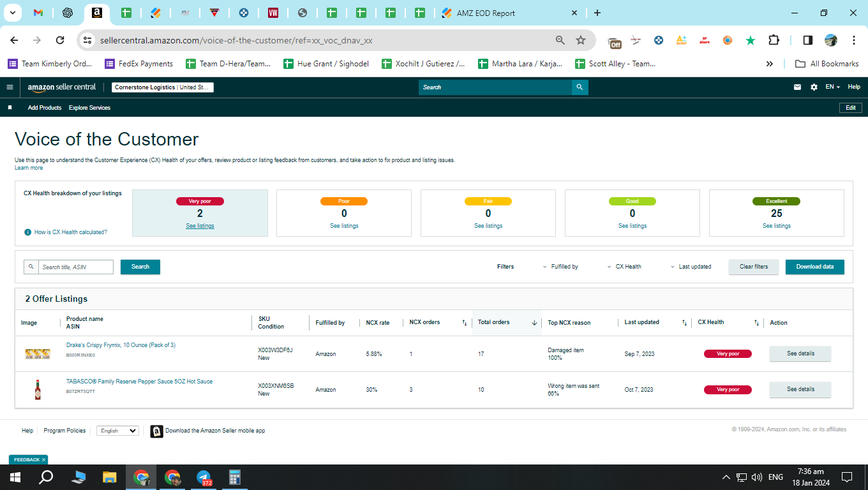Image resolution: width=868 pixels, height=490 pixels.
Task: Open the Chrome tab search dropdown
Action: 13,13
